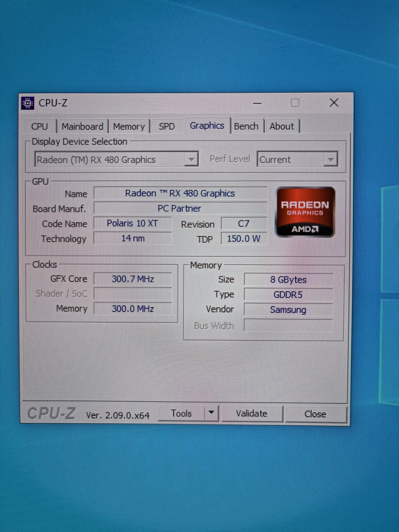Viewport: 399px width, 532px height.
Task: Show the About tab
Action: click(282, 126)
